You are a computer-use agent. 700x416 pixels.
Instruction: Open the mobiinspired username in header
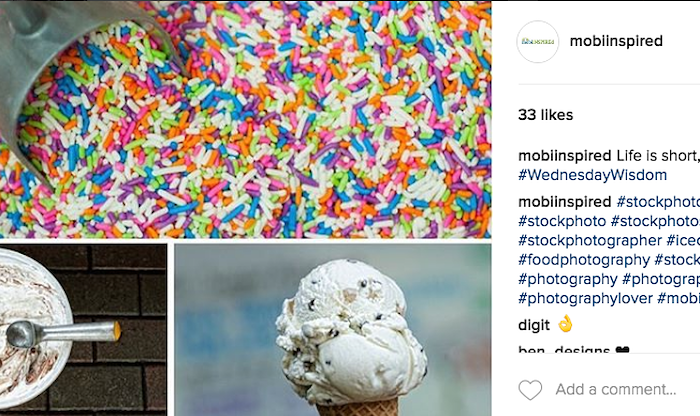click(616, 41)
